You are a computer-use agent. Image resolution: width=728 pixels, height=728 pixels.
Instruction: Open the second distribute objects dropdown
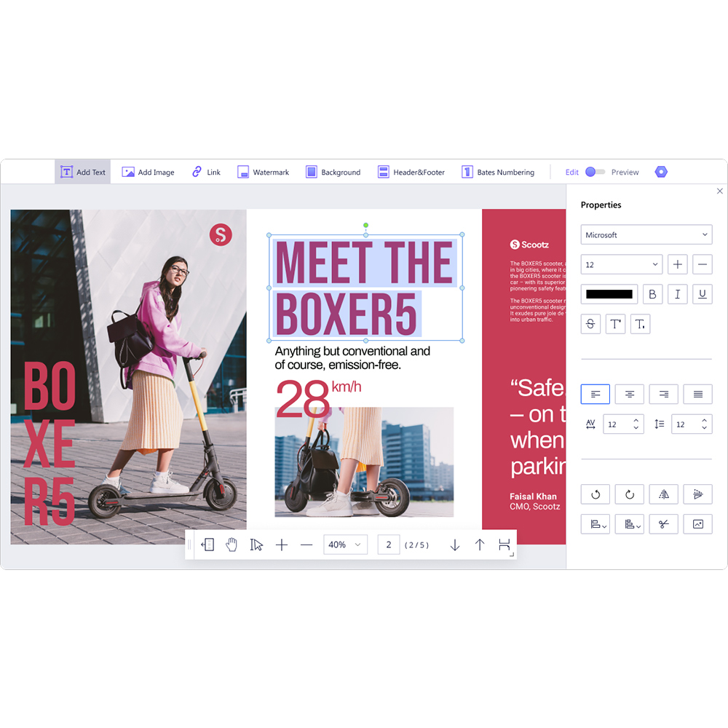click(x=630, y=524)
